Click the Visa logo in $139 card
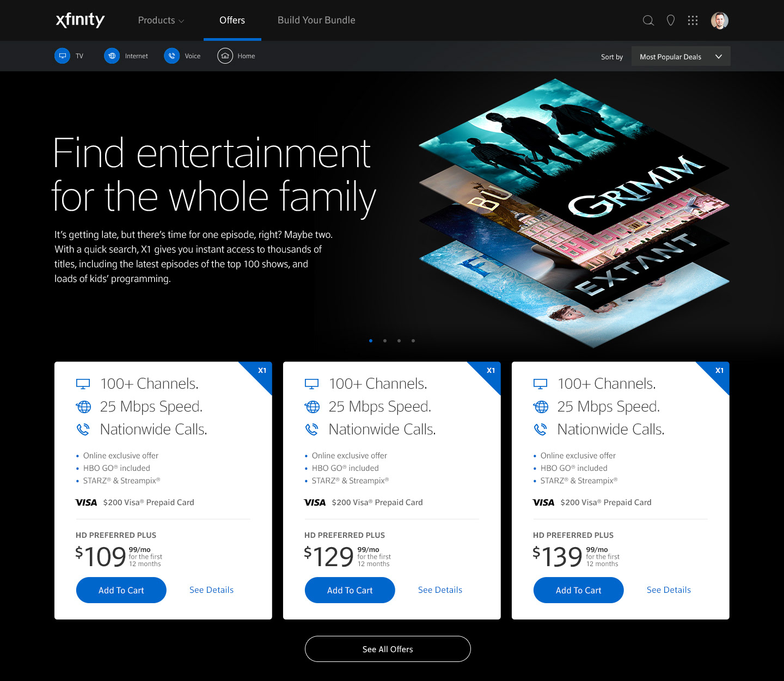Screen dimensions: 784x681 [x=543, y=502]
